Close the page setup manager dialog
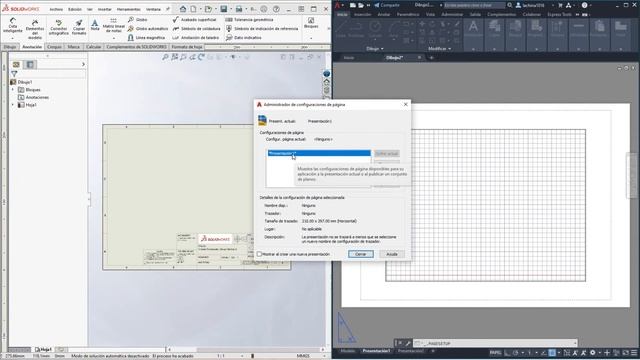Image resolution: width=640 pixels, height=360 pixels. point(406,104)
